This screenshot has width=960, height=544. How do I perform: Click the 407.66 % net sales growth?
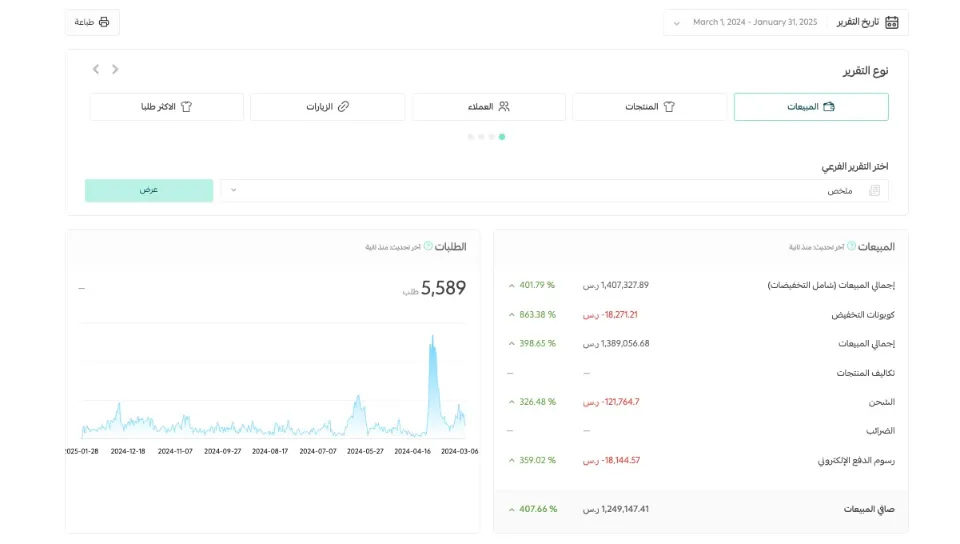click(533, 509)
